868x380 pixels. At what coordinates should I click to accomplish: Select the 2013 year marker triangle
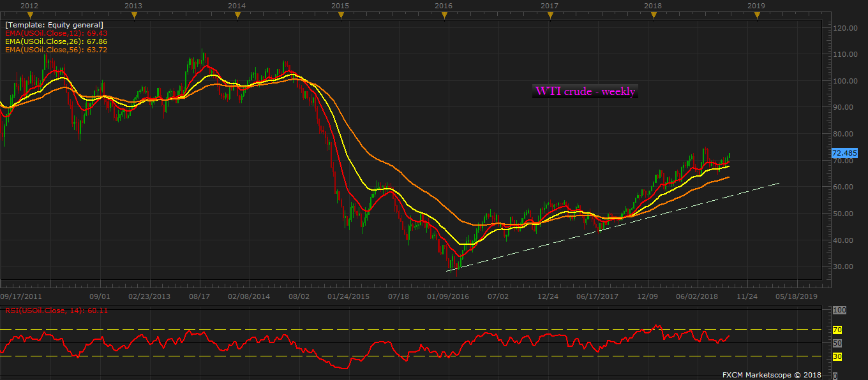coord(133,15)
